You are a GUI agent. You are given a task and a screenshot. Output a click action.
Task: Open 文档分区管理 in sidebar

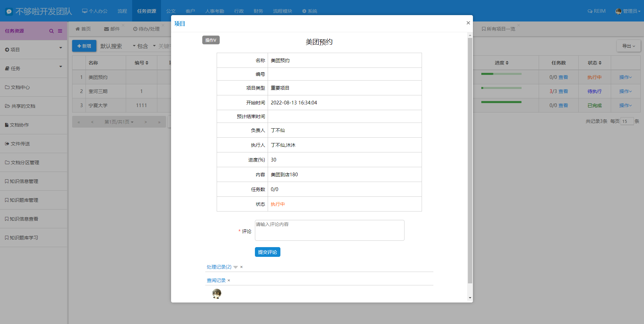[34, 163]
